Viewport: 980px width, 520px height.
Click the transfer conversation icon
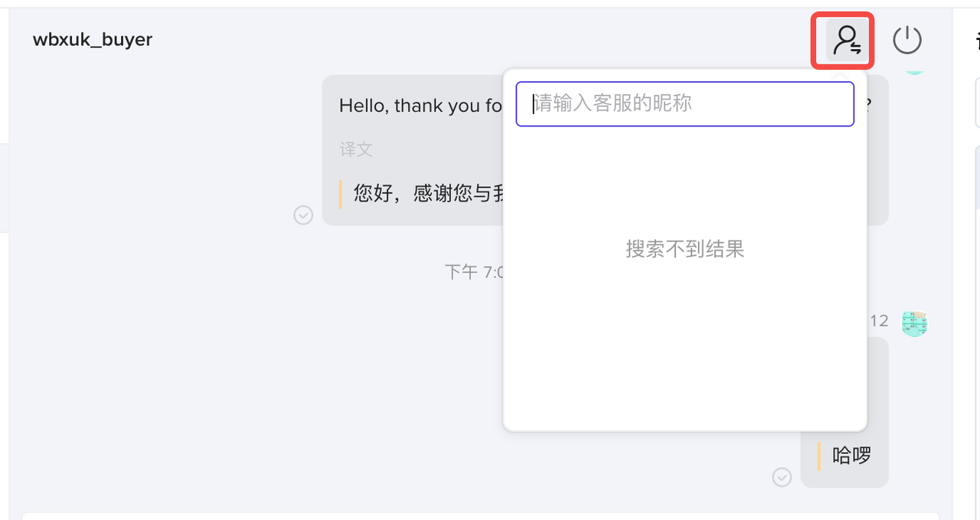coord(847,41)
